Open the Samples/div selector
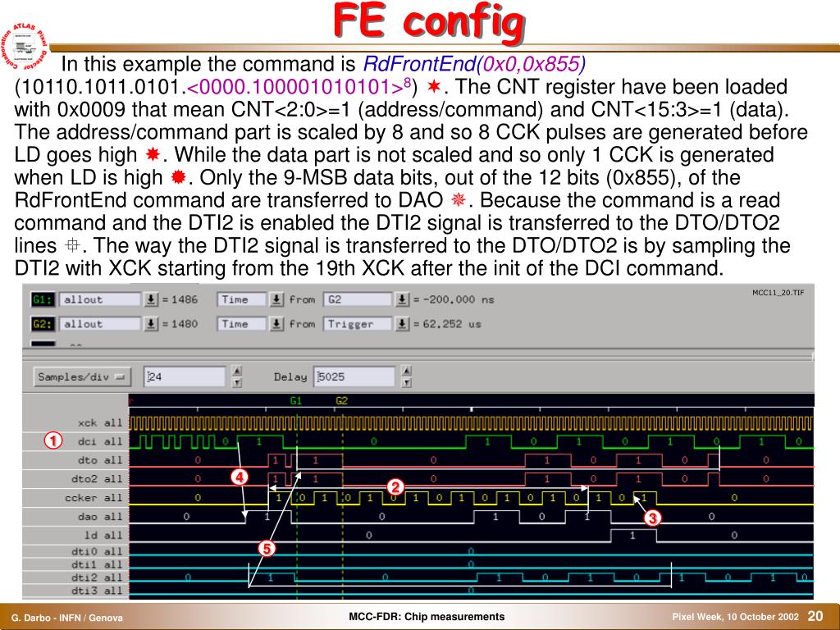The width and height of the screenshot is (840, 630). point(82,377)
